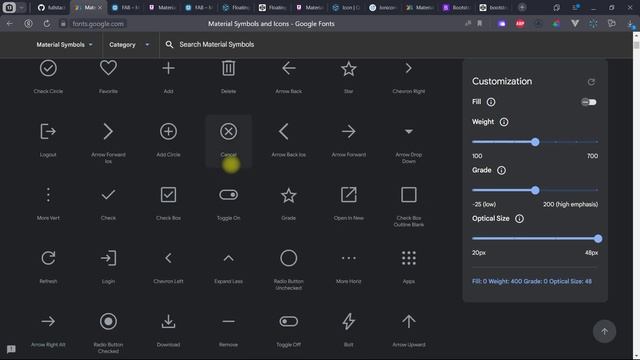The width and height of the screenshot is (640, 360).
Task: Open the Material Symbols dropdown
Action: [x=64, y=44]
